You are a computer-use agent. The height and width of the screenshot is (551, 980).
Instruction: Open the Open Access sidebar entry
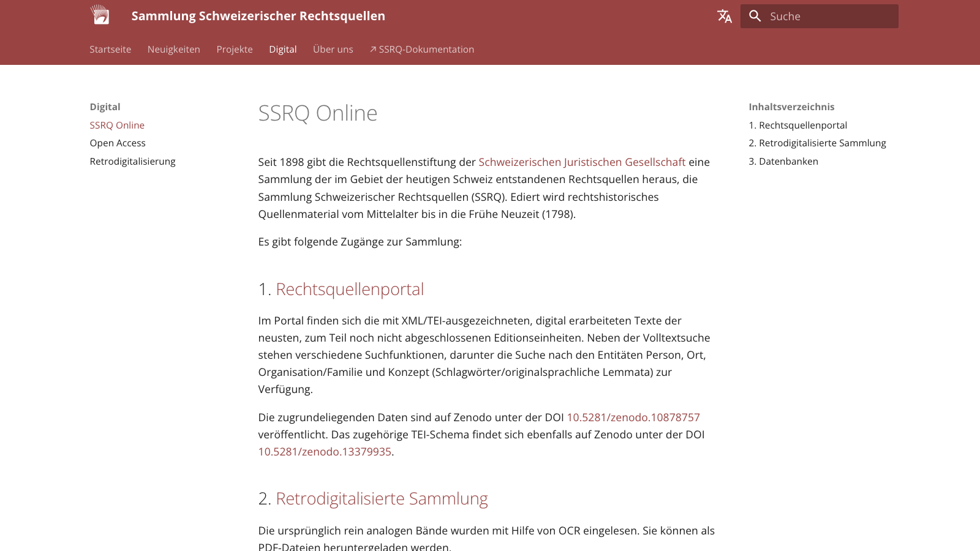tap(118, 143)
